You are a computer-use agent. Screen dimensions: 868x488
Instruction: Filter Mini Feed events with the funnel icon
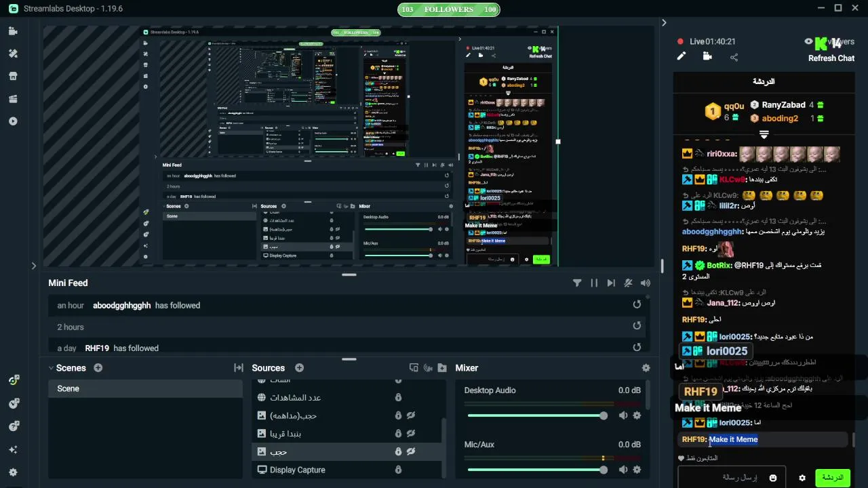pos(577,283)
